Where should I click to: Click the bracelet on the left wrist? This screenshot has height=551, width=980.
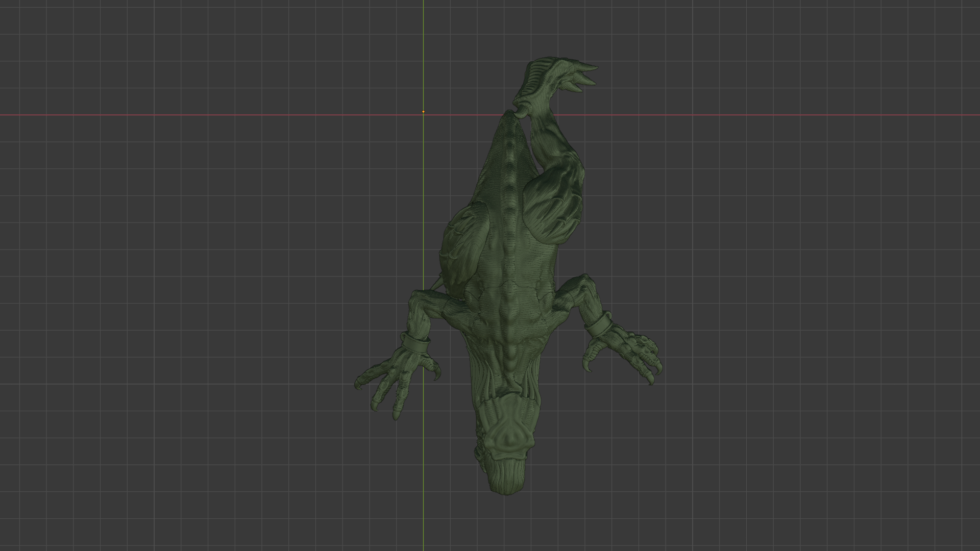pos(414,344)
